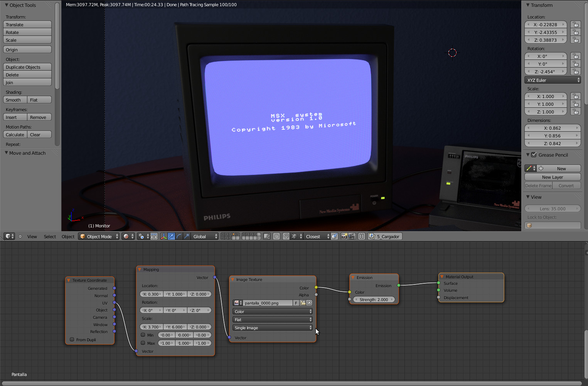Enable From Dupli in Texture Coordinate node
Screen dimensions: 588x386
[x=72, y=340]
